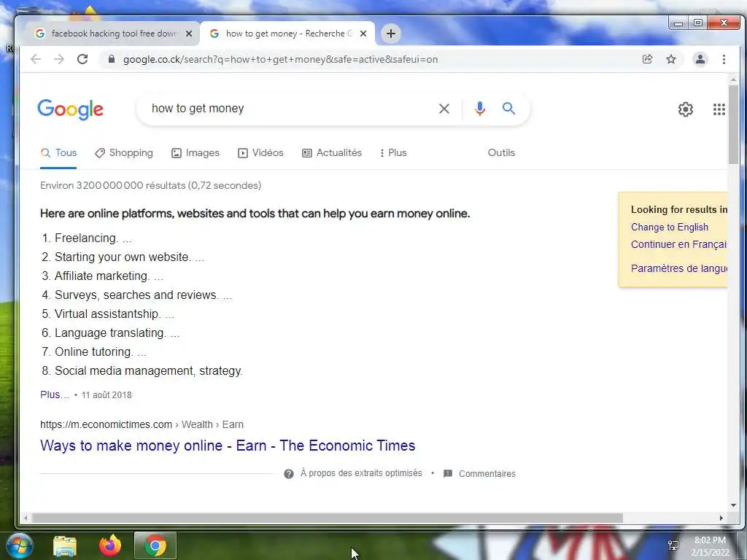
Task: Expand the Plus more menu
Action: coord(393,153)
